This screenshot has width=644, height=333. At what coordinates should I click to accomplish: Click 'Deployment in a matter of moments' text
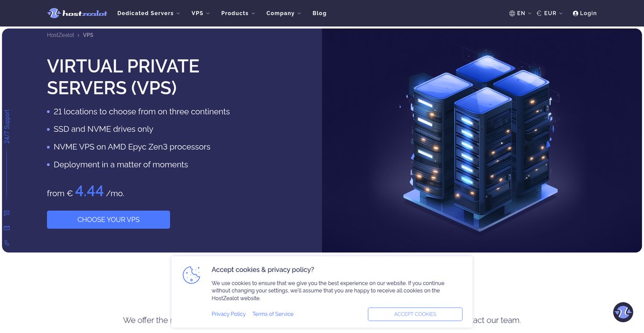click(121, 164)
